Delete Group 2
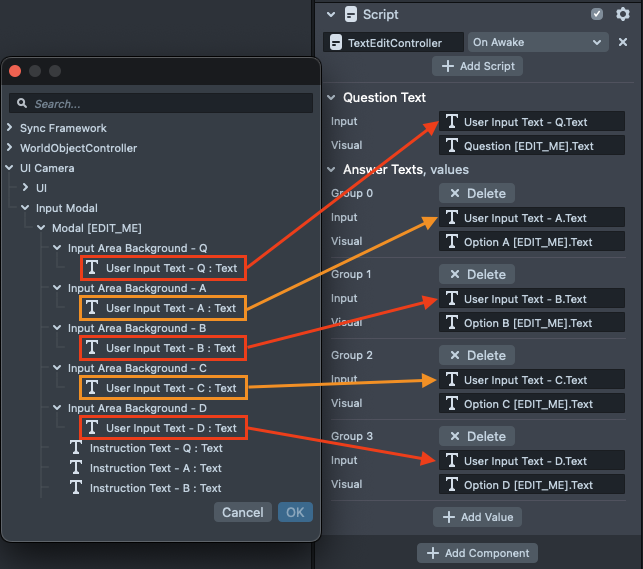This screenshot has width=643, height=569. (x=477, y=355)
